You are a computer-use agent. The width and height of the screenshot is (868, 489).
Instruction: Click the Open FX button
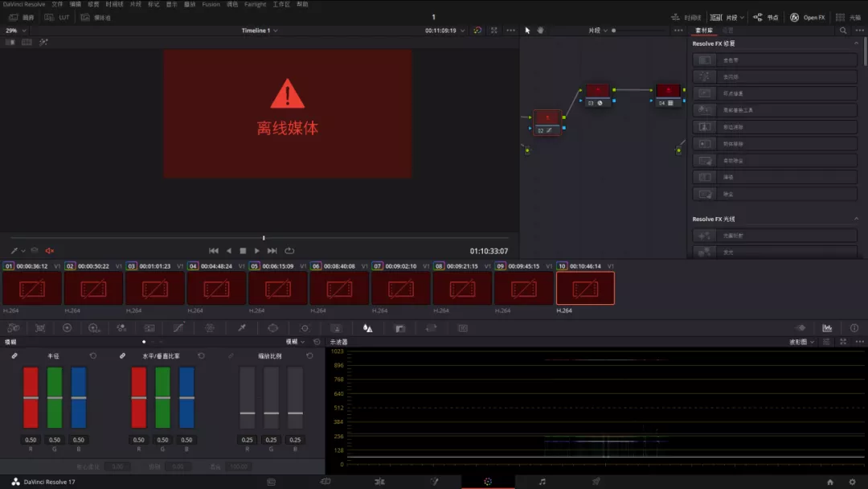(x=807, y=17)
